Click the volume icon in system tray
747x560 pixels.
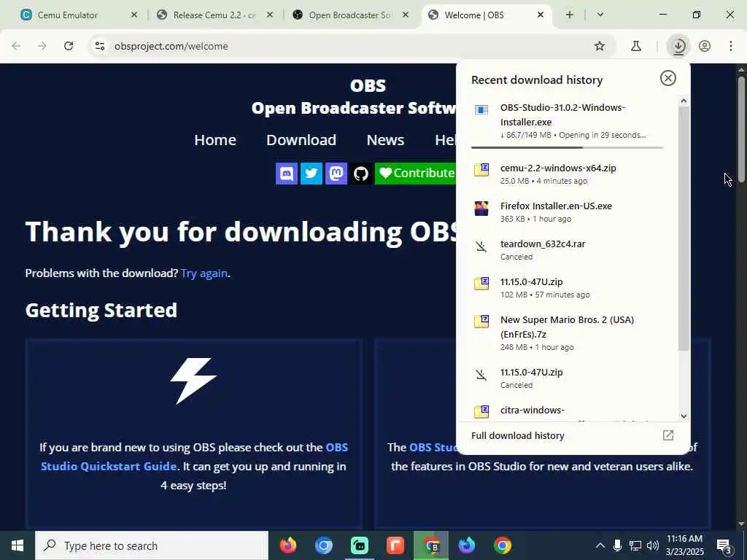[653, 545]
